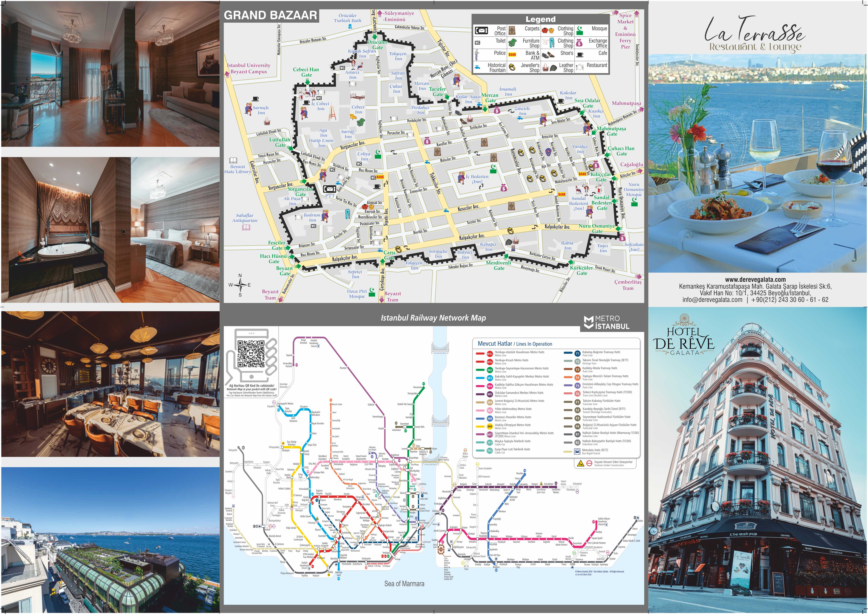Viewport: 868px width, 614px height.
Task: Open the www.derevegalata.com website link
Action: (755, 280)
